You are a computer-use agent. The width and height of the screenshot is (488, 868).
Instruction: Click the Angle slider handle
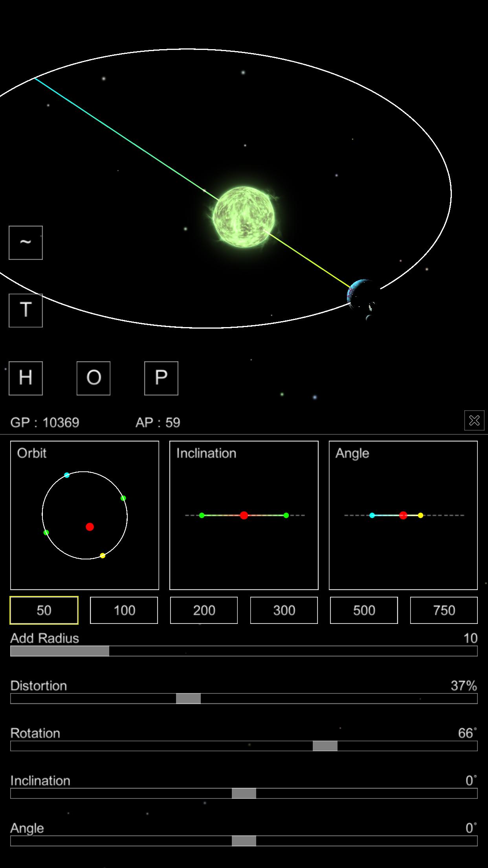coord(244,841)
